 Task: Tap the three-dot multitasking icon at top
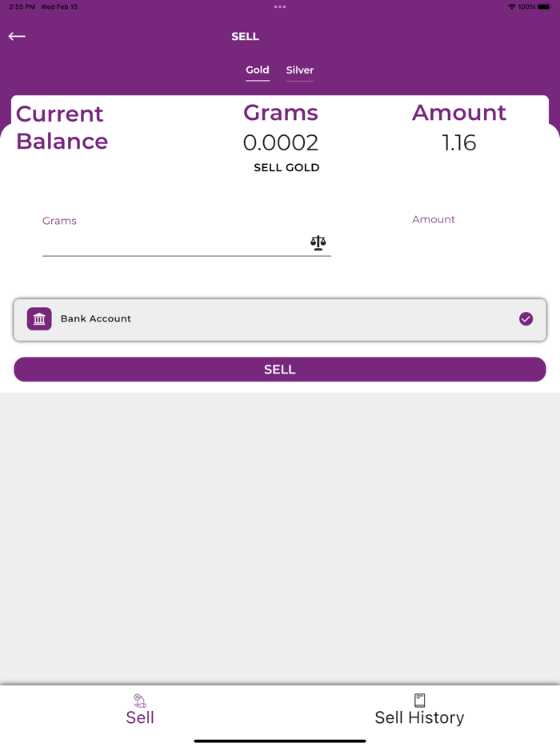coord(279,7)
